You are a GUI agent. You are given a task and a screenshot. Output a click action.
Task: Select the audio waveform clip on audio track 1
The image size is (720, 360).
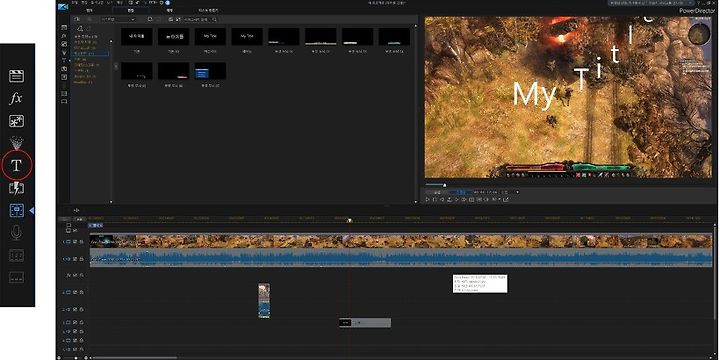tap(401, 258)
